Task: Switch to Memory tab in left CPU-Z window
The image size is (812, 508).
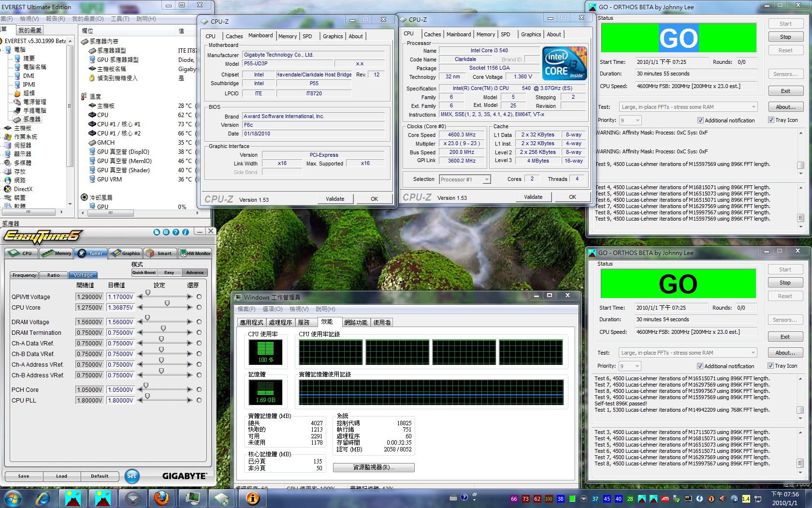Action: [288, 36]
